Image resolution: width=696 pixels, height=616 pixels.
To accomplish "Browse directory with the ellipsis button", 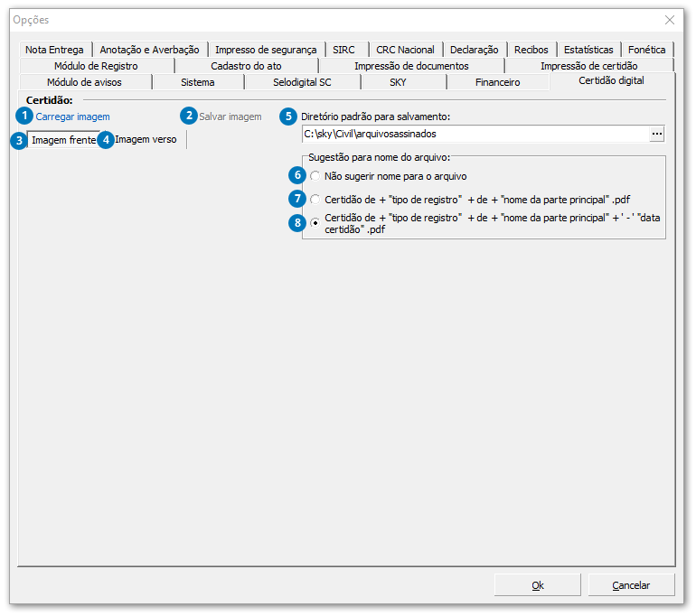I will coord(657,134).
